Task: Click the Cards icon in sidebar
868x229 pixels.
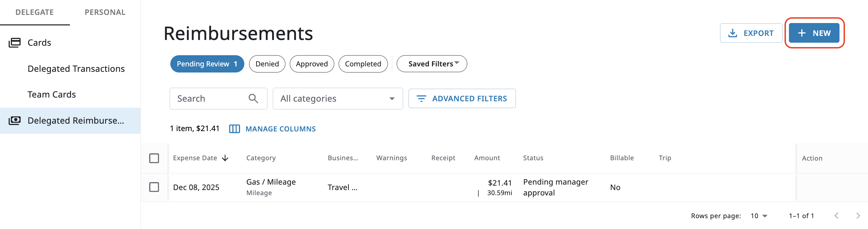Action: tap(15, 43)
